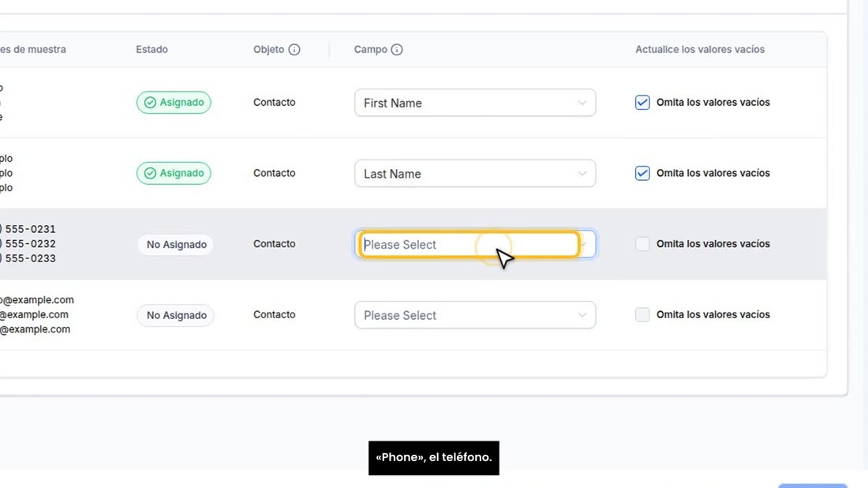
Task: Click Contacto in the First Name row
Action: pos(274,103)
